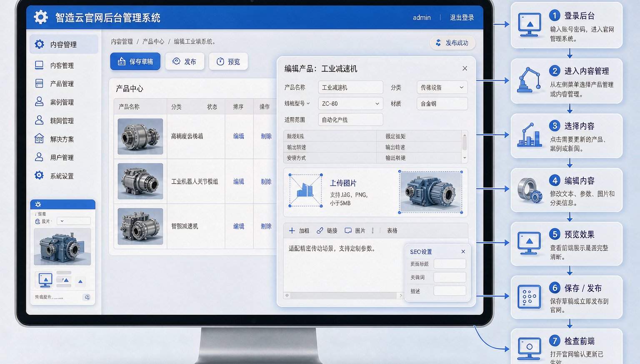The image size is (640, 364).
Task: Click the 额定扭矩 parameter cell
Action: [418, 136]
